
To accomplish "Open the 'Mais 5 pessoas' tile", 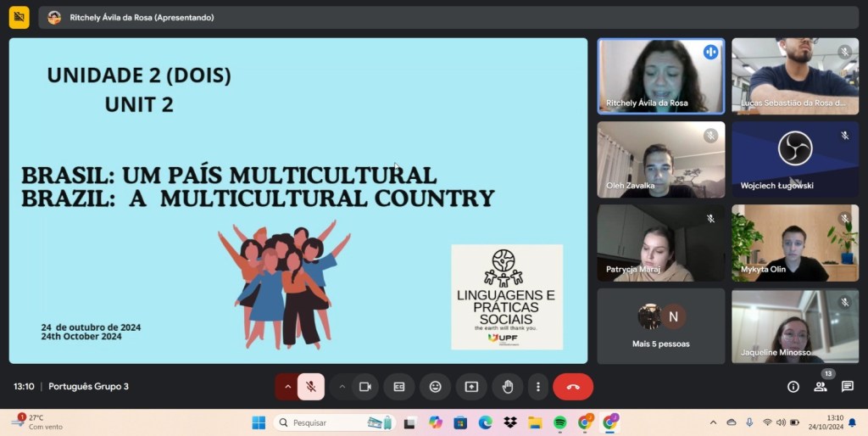I will click(x=661, y=326).
